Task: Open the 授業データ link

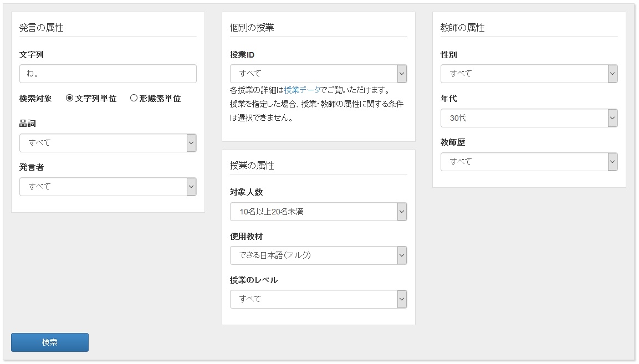Action: 302,90
